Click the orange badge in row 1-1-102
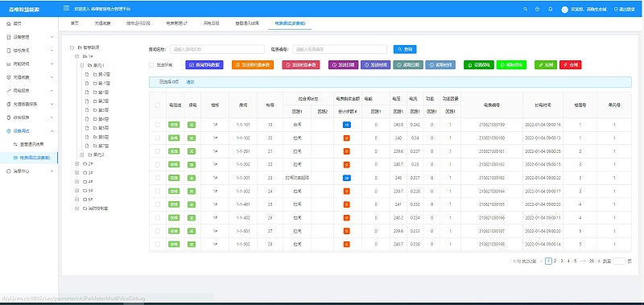644x305 pixels. (x=346, y=138)
